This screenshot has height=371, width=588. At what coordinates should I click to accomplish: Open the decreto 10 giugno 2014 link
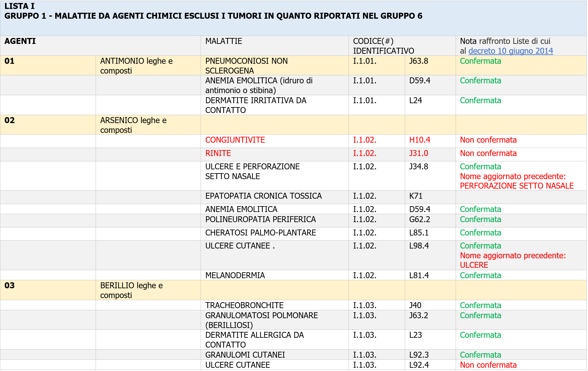[x=511, y=51]
